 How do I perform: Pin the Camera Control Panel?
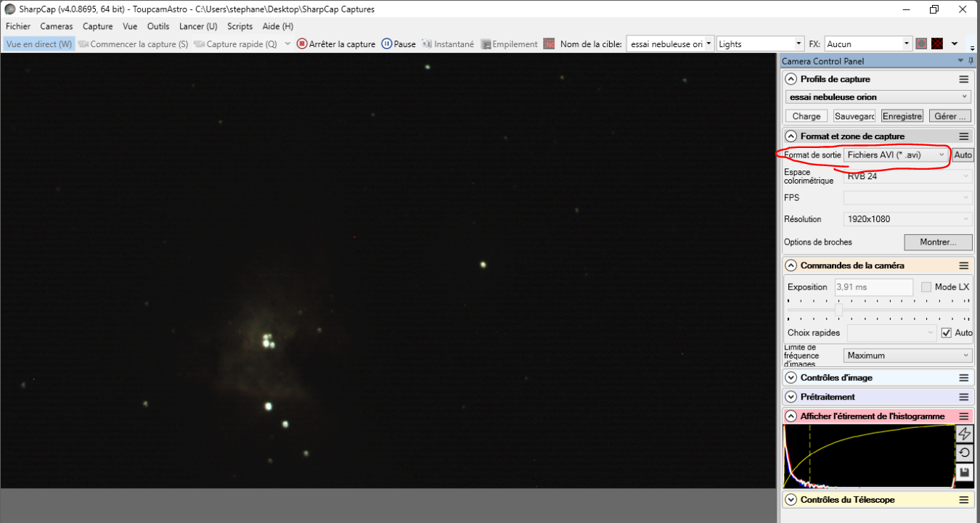[971, 62]
